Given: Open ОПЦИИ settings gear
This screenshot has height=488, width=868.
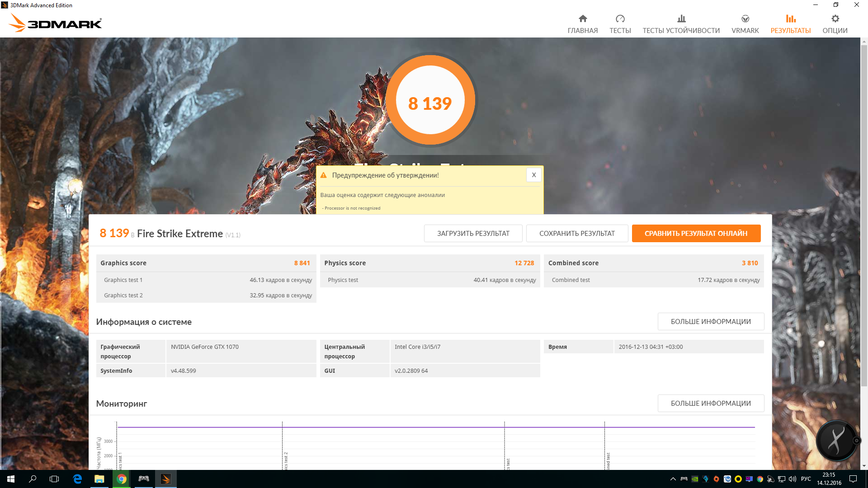Looking at the screenshot, I should (835, 23).
